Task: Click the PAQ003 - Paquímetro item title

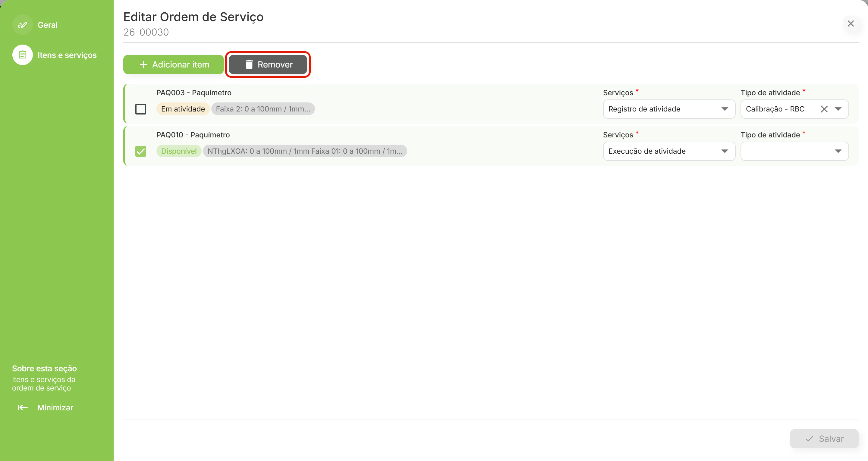Action: click(194, 93)
